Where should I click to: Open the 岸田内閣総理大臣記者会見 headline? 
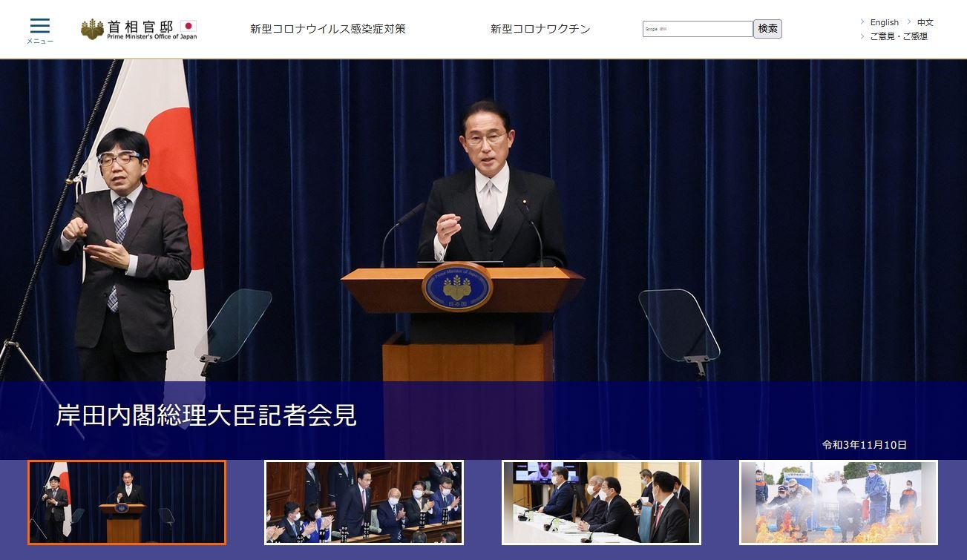click(206, 415)
